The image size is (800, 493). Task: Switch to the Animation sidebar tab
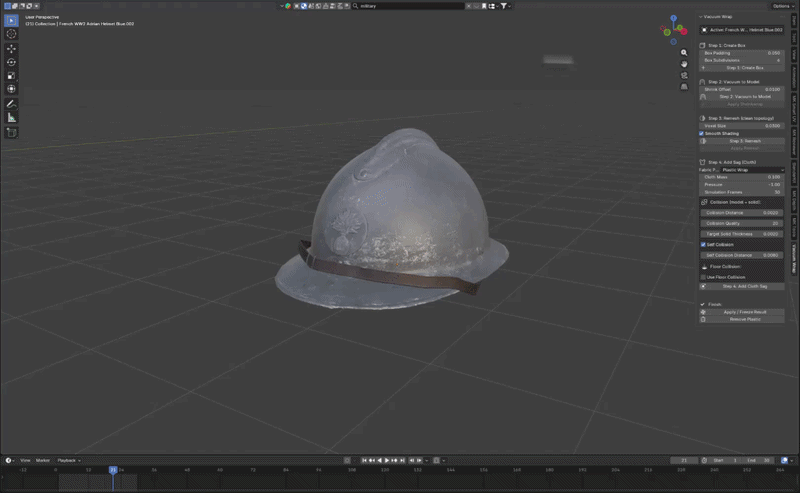794,77
